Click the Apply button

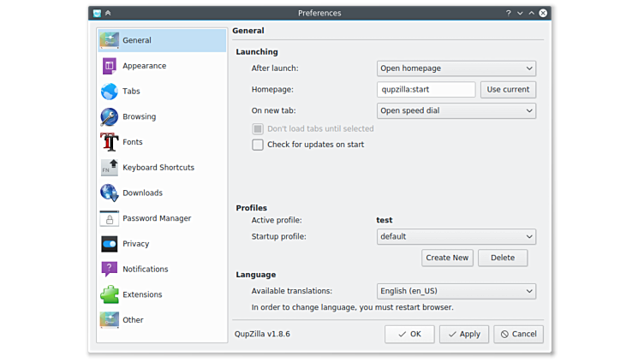(463, 334)
